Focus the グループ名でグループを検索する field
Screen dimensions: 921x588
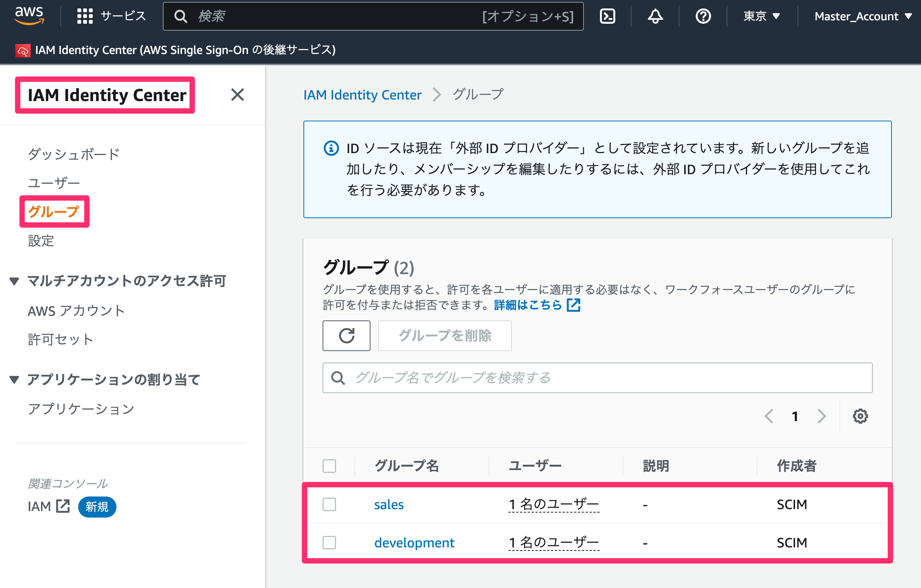(597, 378)
